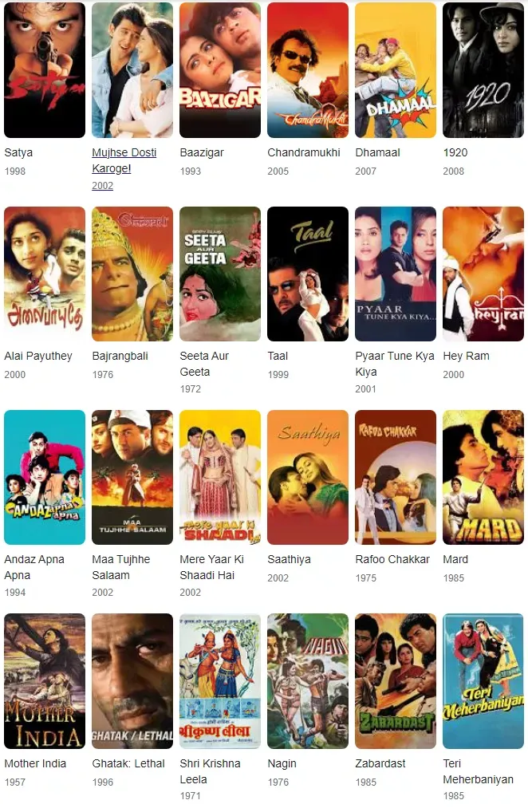The height and width of the screenshot is (812, 528).
Task: Select the Rafoo Chakkar poster
Action: point(396,477)
